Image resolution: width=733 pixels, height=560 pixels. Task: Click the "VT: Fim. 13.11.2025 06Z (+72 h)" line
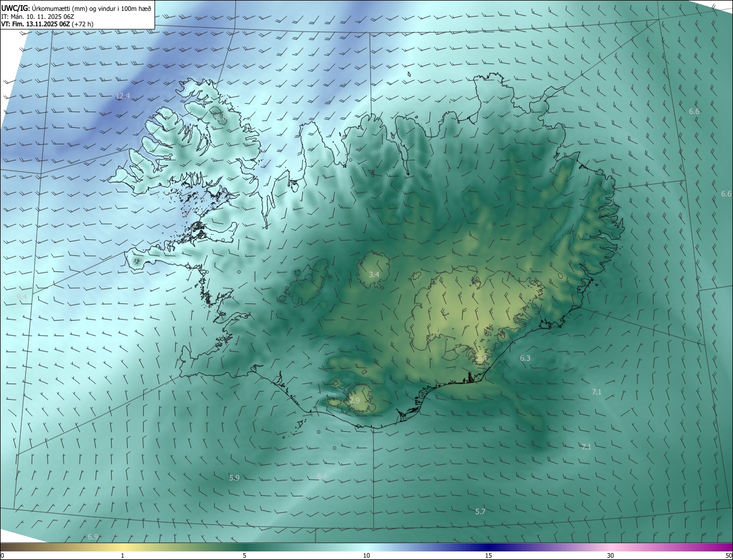coord(48,24)
